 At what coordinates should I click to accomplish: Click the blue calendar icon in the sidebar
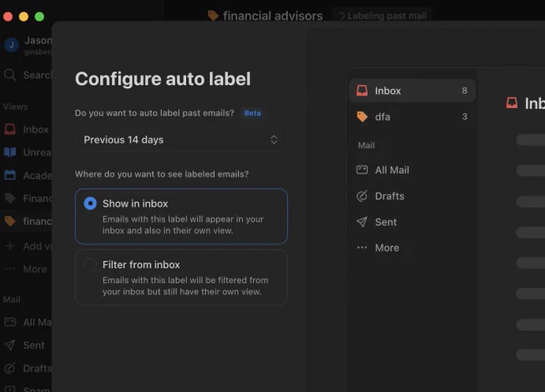point(10,175)
